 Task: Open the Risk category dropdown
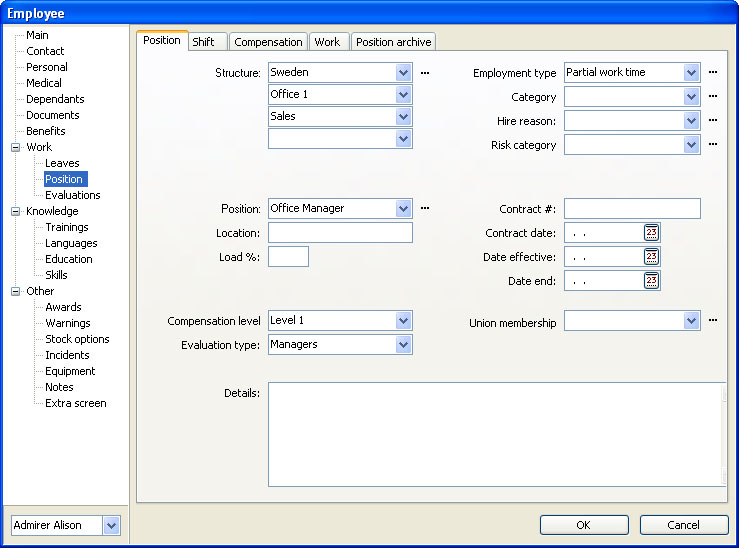click(691, 145)
